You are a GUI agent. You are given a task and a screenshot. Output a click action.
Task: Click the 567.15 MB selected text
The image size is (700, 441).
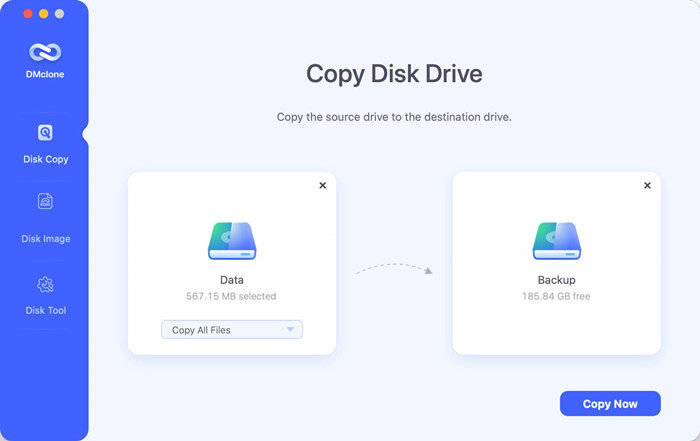(231, 296)
